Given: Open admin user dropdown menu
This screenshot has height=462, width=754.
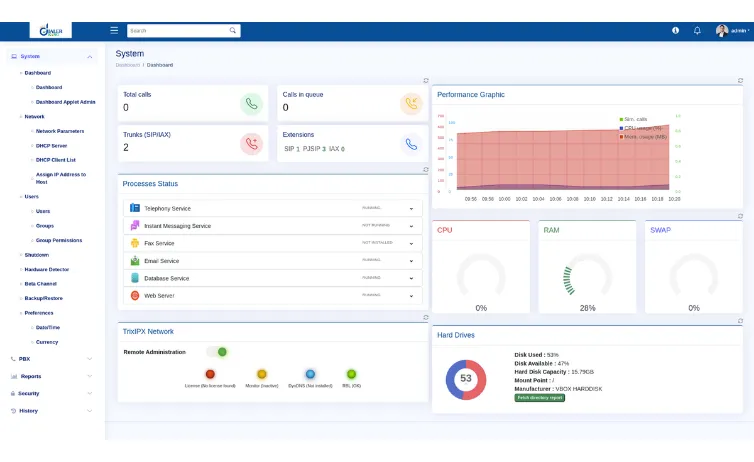Looking at the screenshot, I should 740,30.
